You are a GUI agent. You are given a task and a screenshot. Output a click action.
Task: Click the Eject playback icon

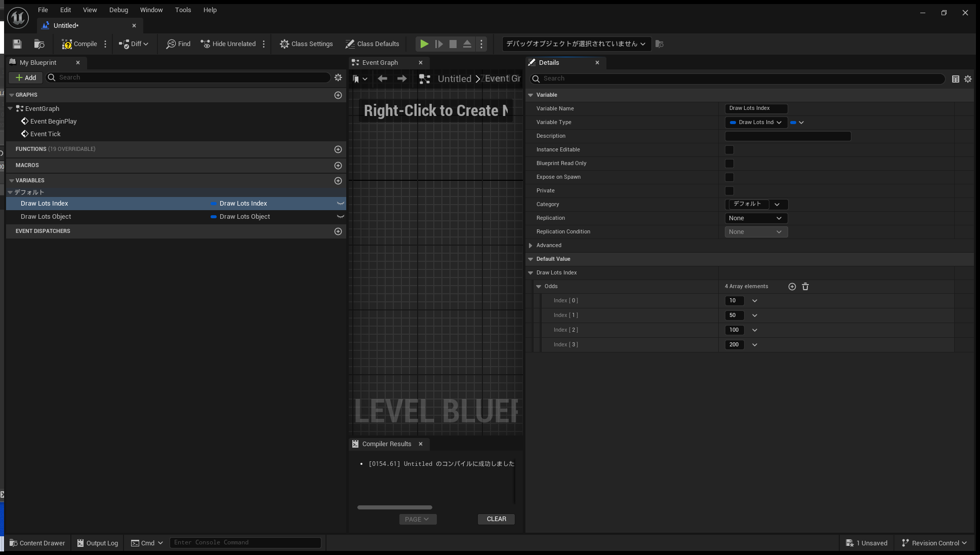[467, 44]
